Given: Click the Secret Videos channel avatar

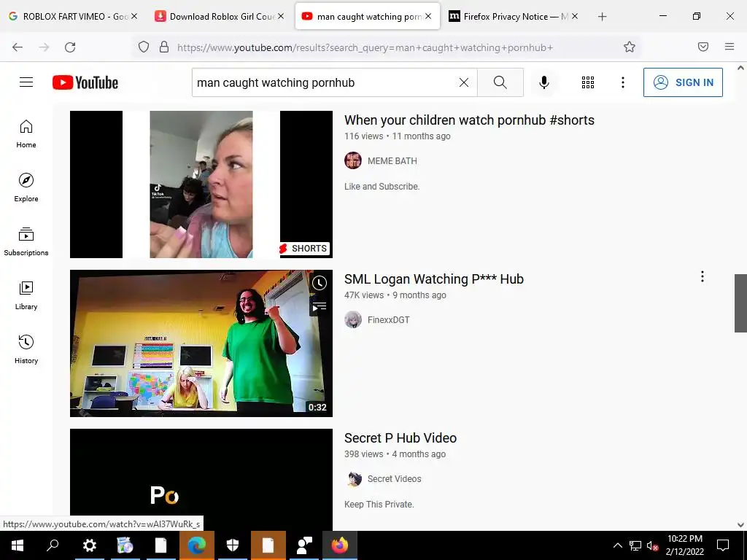Looking at the screenshot, I should click(353, 479).
